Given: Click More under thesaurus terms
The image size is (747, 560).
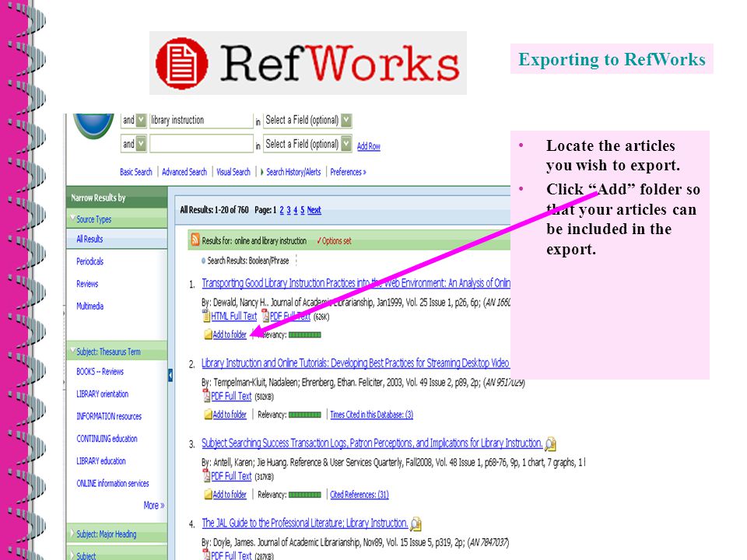Looking at the screenshot, I should pos(154,506).
